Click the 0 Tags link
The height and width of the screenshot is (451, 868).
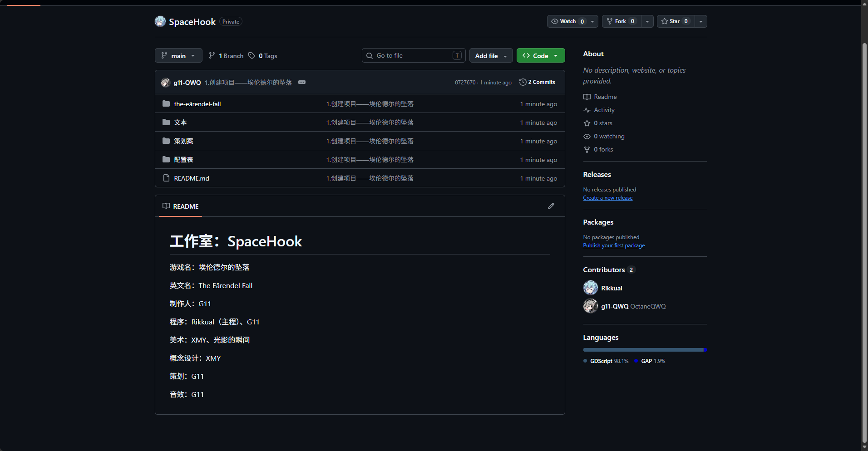coord(263,56)
